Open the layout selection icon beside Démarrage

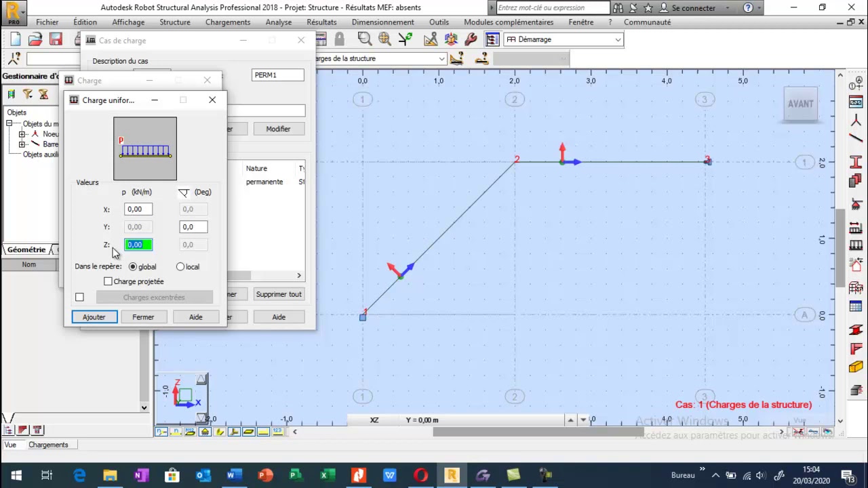point(492,39)
